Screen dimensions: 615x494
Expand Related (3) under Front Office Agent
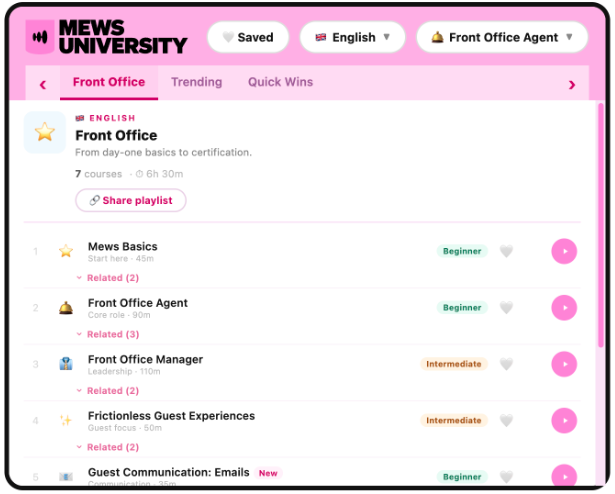coord(108,334)
